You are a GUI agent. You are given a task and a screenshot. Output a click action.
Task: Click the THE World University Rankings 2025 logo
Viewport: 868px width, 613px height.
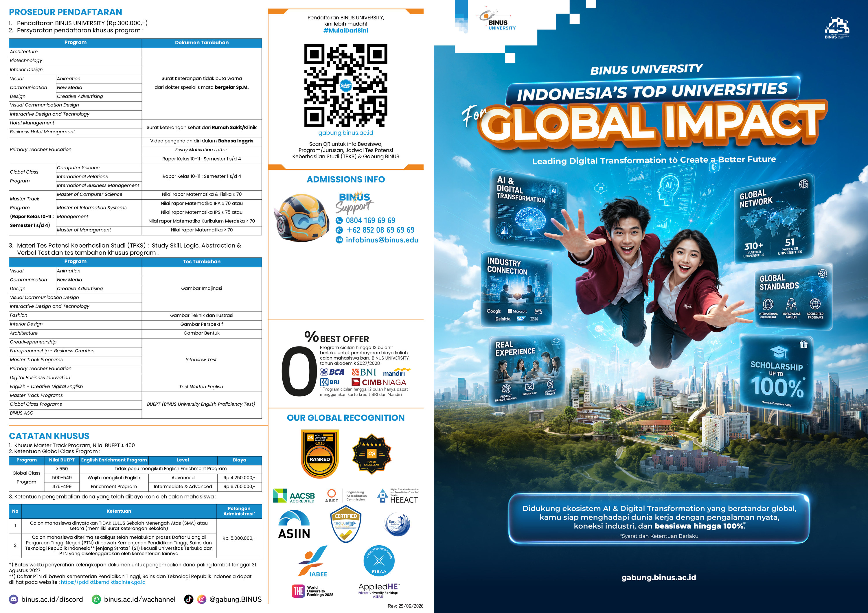click(x=313, y=591)
